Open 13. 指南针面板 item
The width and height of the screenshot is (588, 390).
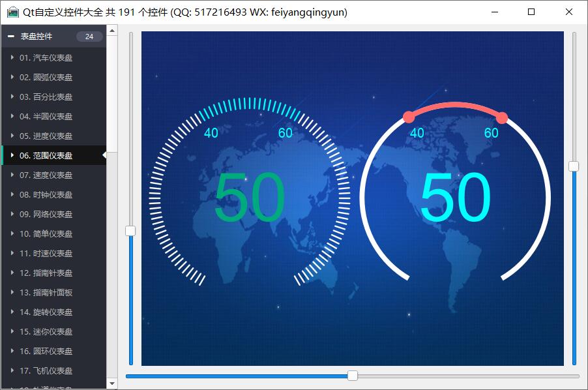click(x=46, y=292)
